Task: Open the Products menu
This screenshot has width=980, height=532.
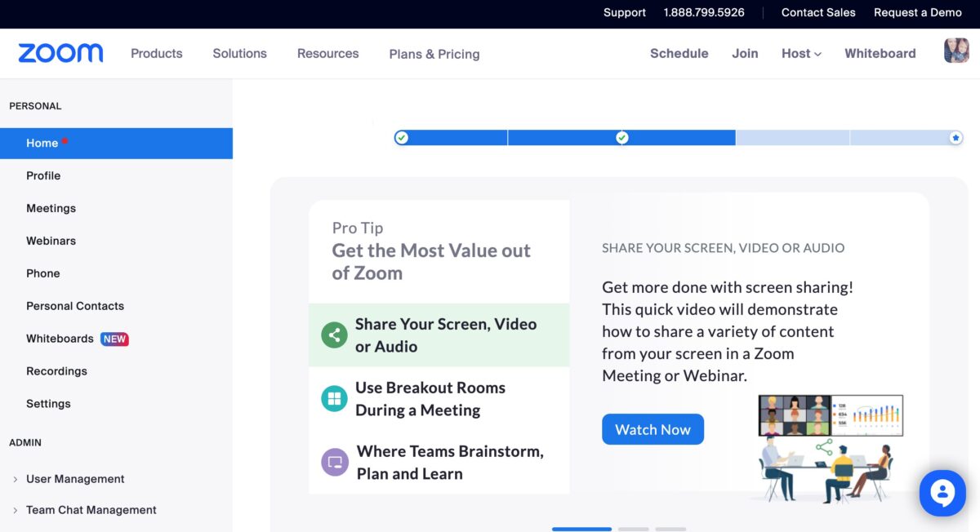Action: (157, 54)
